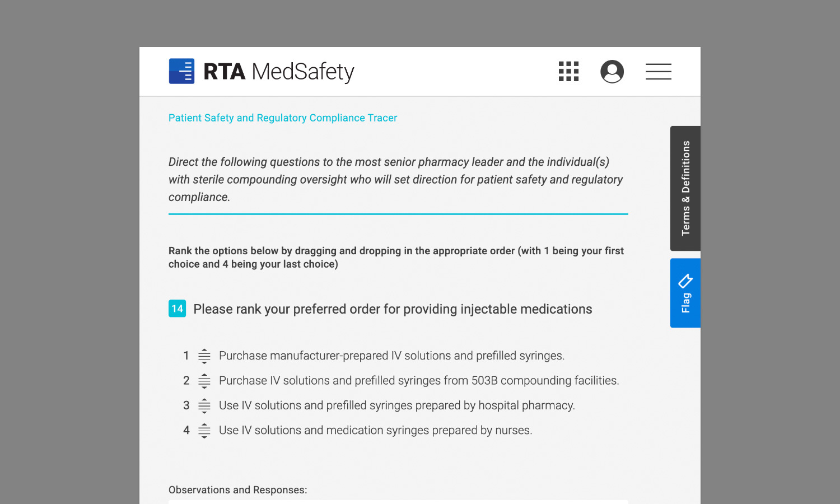Open the user profile icon
The image size is (840, 504).
coord(612,72)
